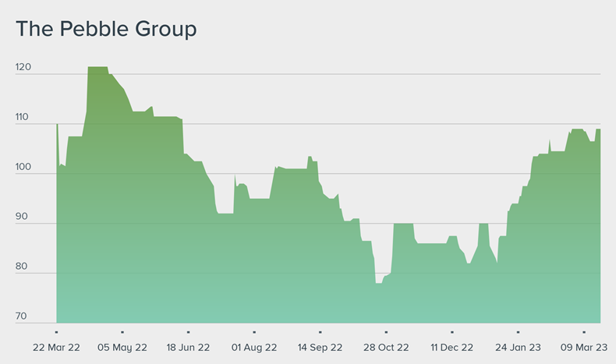Viewport: 616px width, 364px height.
Task: Select the 09 Mar 23 date label
Action: point(583,348)
